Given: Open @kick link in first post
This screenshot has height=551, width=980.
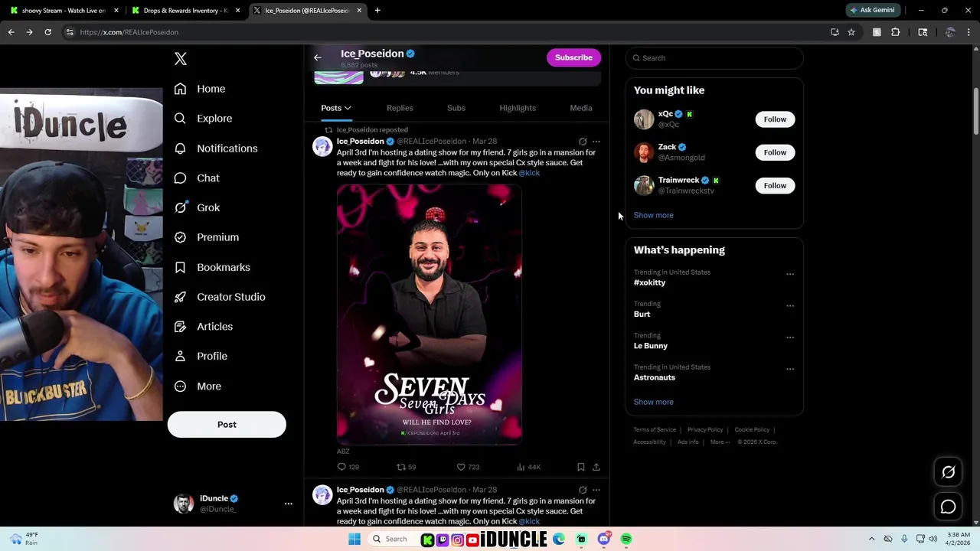Looking at the screenshot, I should 529,173.
